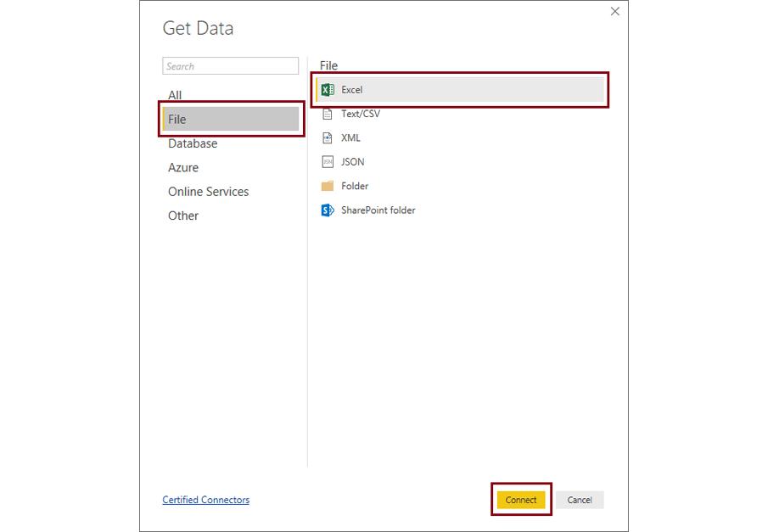Click the XML file icon
Image resolution: width=768 pixels, height=532 pixels.
click(328, 137)
